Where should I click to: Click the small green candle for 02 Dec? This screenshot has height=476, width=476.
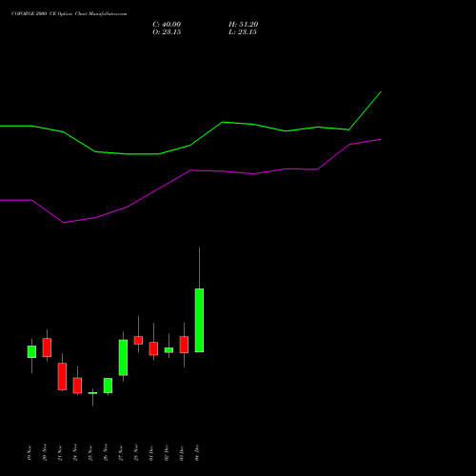click(169, 350)
